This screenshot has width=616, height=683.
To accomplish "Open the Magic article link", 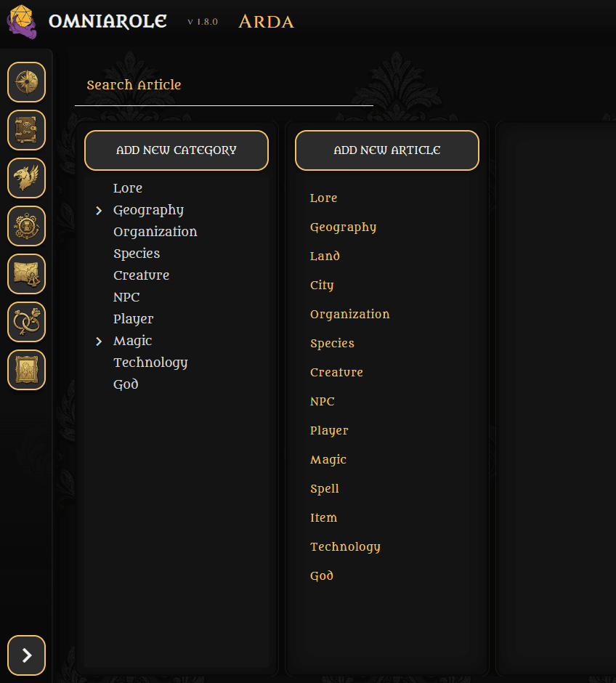I will click(328, 460).
